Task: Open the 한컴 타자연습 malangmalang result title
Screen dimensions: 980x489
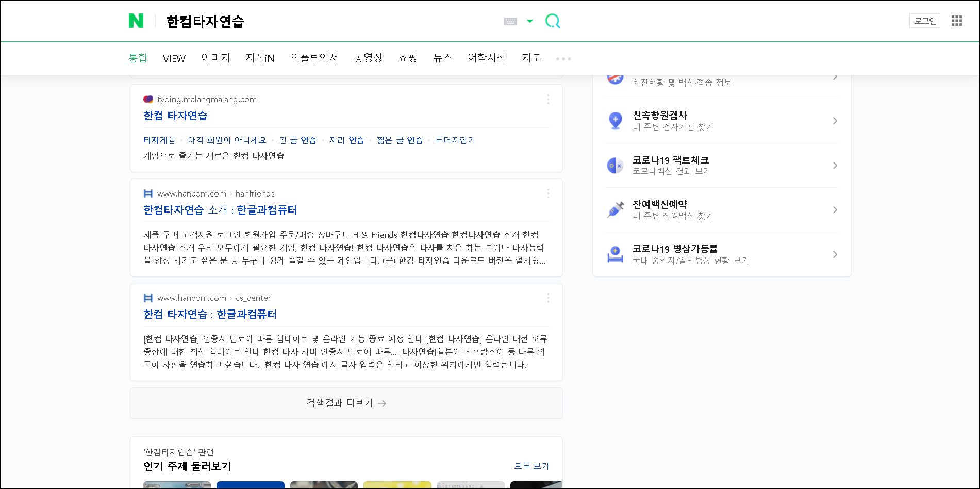Action: [175, 116]
